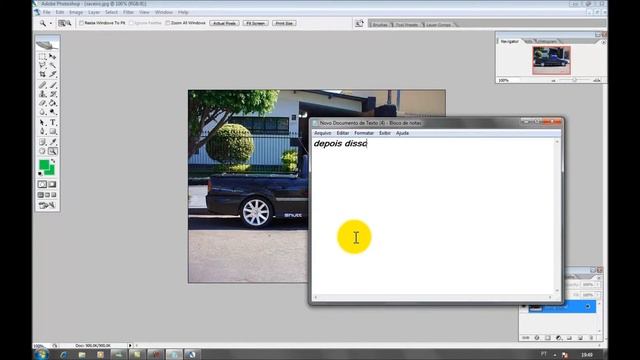Select the Brush tool
640x360 pixels.
point(53,85)
